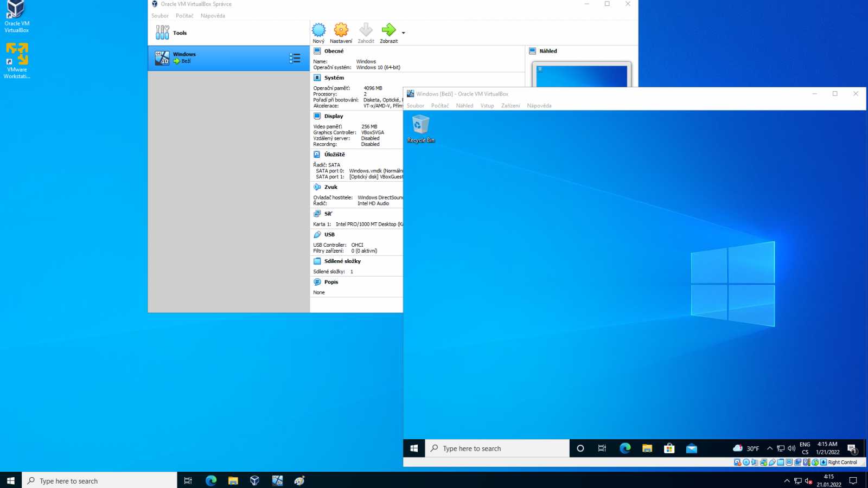Image resolution: width=868 pixels, height=488 pixels.
Task: Open Mail app from guest taskbar
Action: (x=692, y=448)
